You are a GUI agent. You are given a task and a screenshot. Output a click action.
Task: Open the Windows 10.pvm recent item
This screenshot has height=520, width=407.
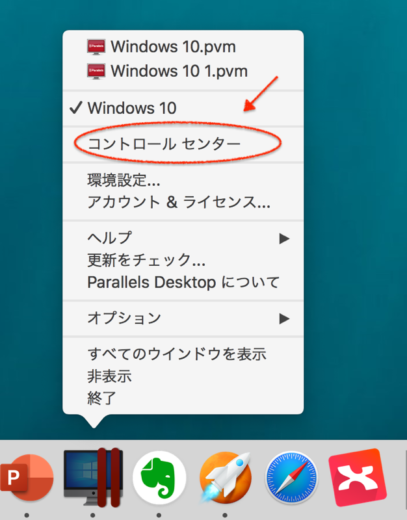point(183,46)
